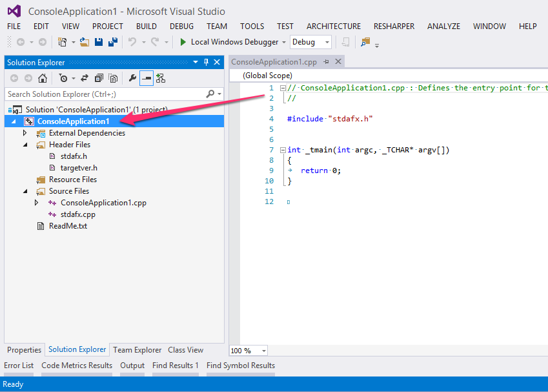
Task: Click the Home icon in Solution Explorer
Action: [x=42, y=78]
